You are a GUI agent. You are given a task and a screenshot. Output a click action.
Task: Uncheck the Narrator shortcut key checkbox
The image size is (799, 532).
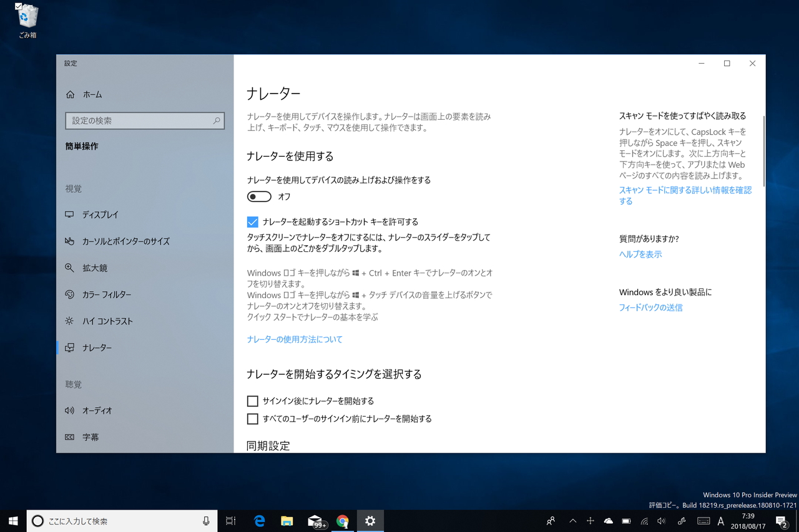[x=252, y=221]
